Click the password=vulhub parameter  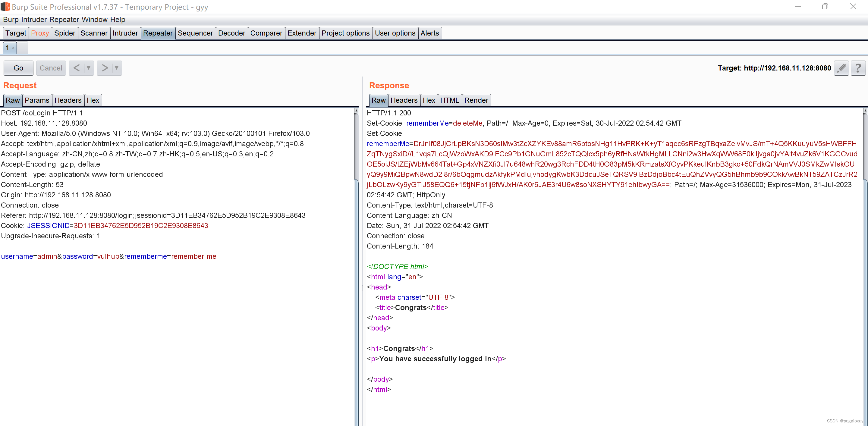click(91, 256)
